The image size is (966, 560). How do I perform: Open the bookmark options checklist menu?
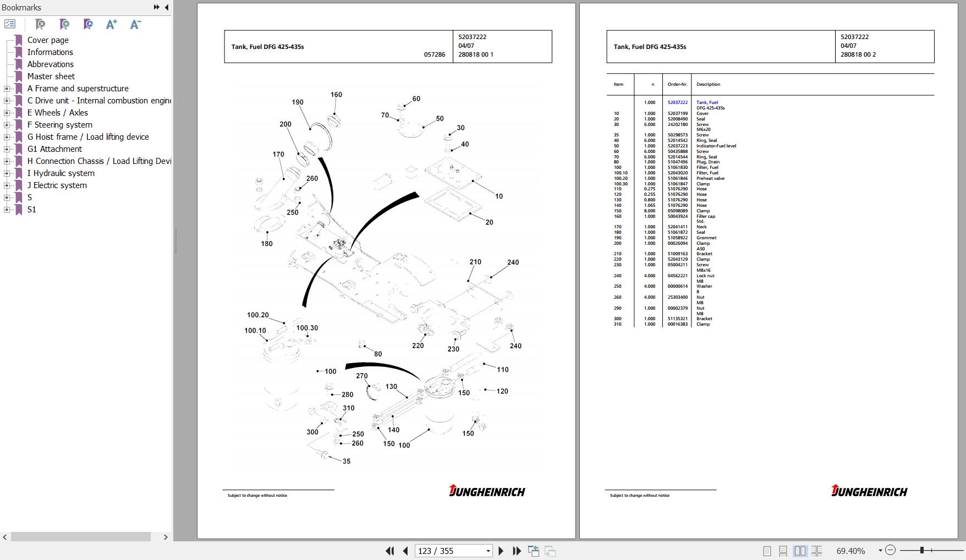(10, 24)
